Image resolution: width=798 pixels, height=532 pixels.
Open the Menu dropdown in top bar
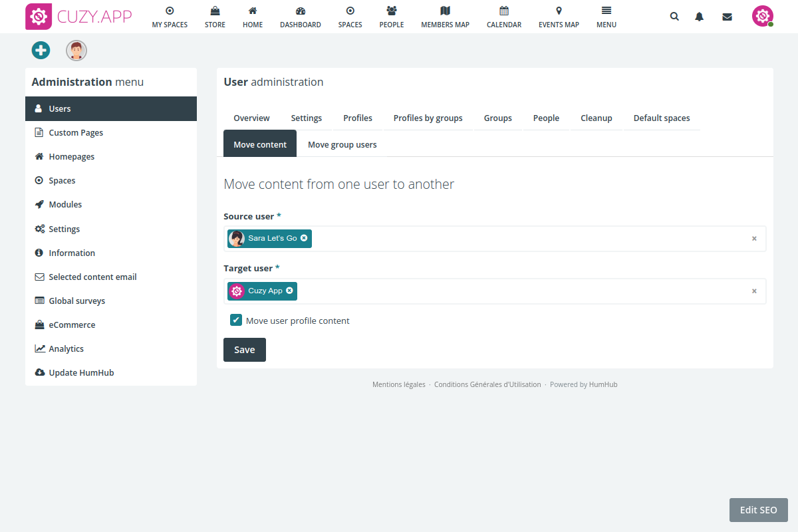click(606, 17)
